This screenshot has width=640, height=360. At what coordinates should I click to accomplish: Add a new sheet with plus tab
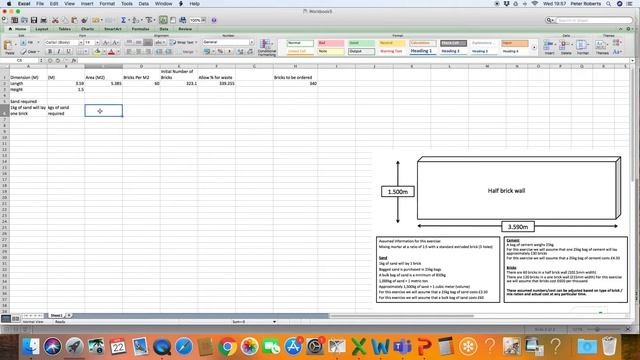point(69,316)
